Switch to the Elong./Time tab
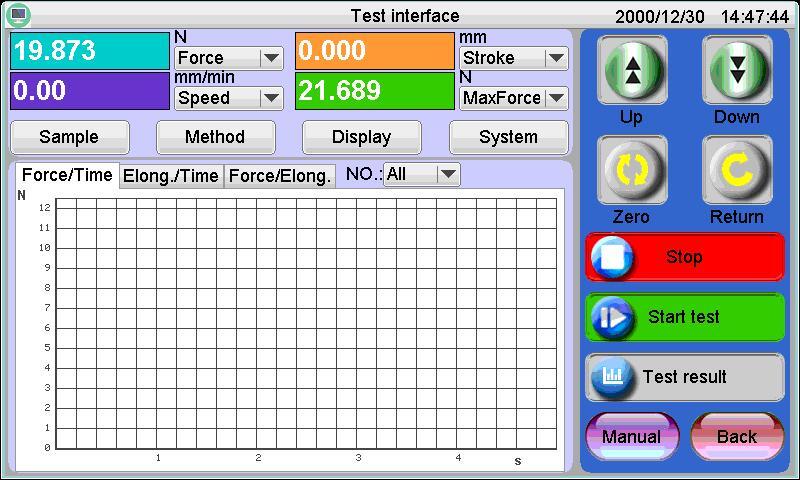Viewport: 800px width, 480px height. [171, 176]
